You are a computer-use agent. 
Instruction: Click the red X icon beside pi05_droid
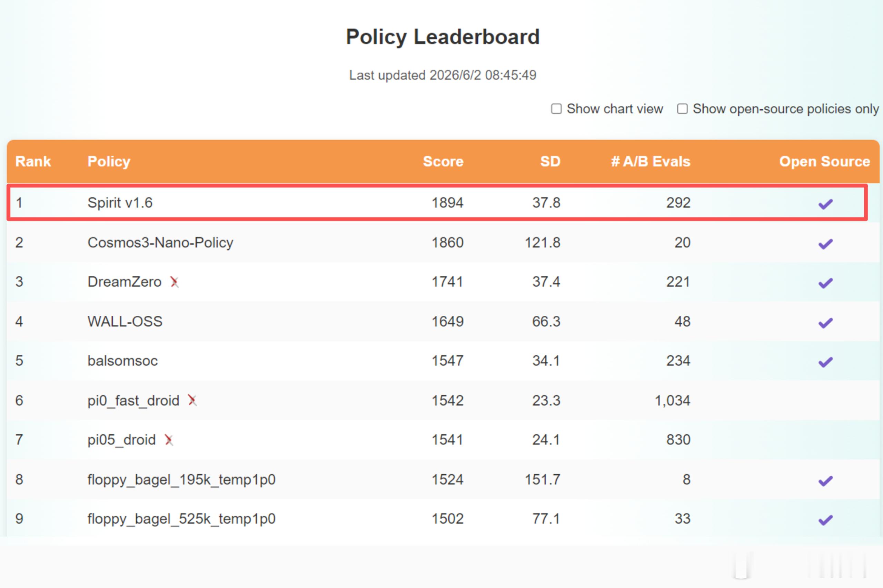click(169, 440)
